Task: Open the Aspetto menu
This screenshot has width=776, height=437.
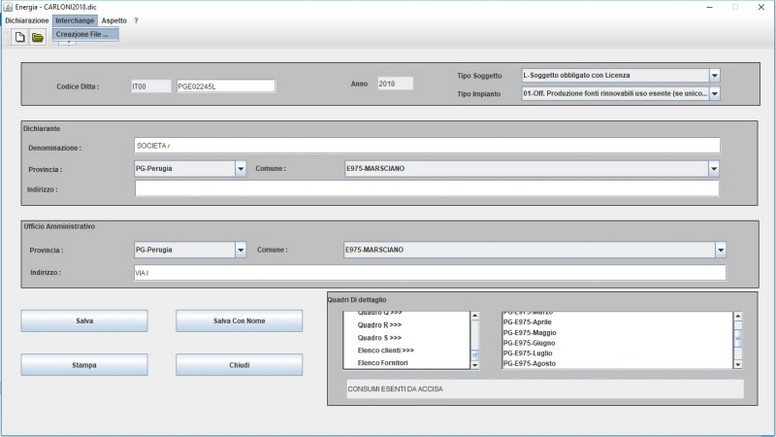Action: 114,20
